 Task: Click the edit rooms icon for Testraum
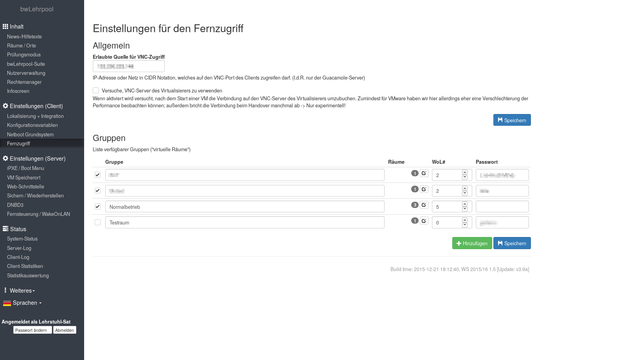coord(424,221)
